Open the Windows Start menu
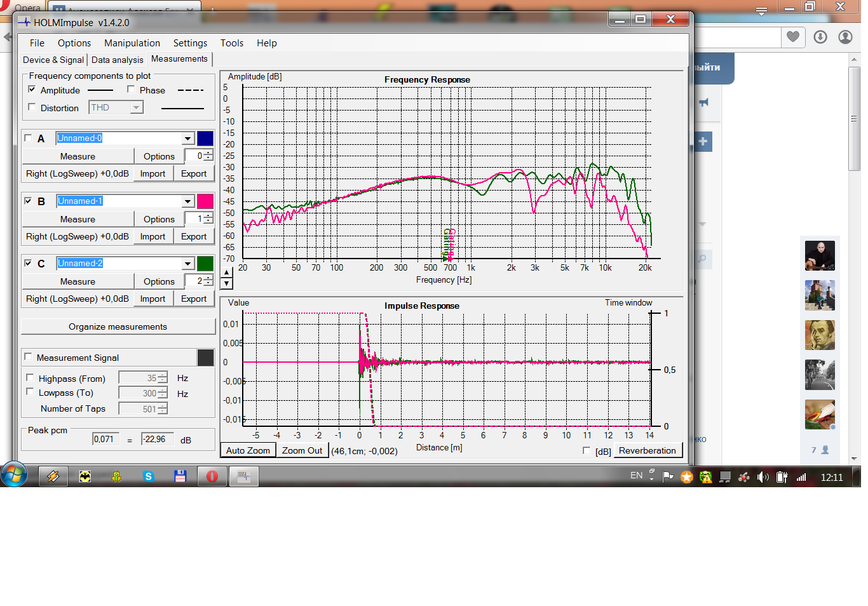Viewport: 868px width, 606px height. tap(14, 475)
